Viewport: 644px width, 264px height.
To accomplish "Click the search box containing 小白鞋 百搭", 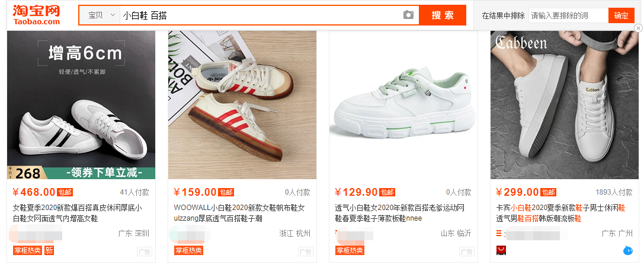I will coord(261,15).
